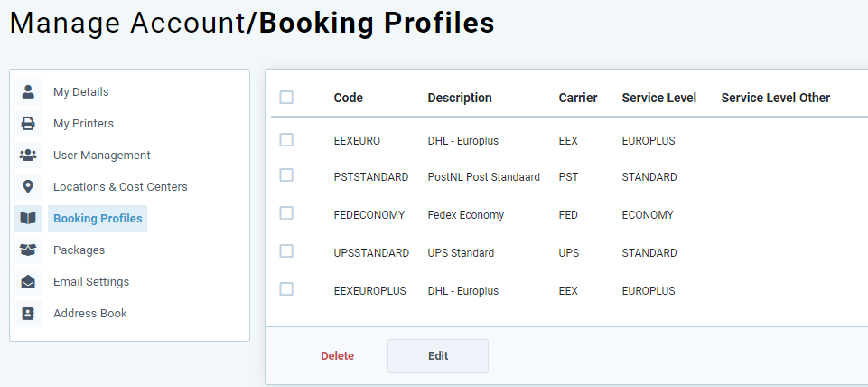Click the My Printers printer icon
The image size is (868, 387).
[28, 123]
